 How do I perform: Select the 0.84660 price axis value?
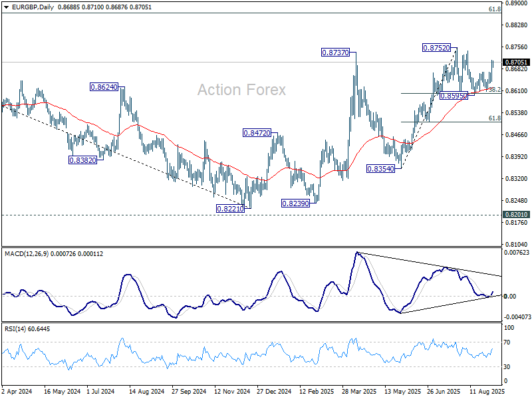(x=517, y=135)
